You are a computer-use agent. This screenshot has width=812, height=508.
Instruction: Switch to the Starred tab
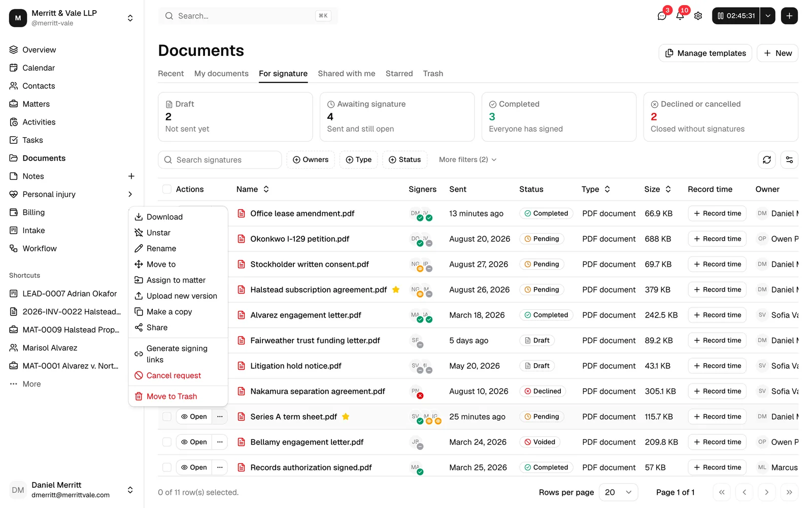click(x=399, y=74)
